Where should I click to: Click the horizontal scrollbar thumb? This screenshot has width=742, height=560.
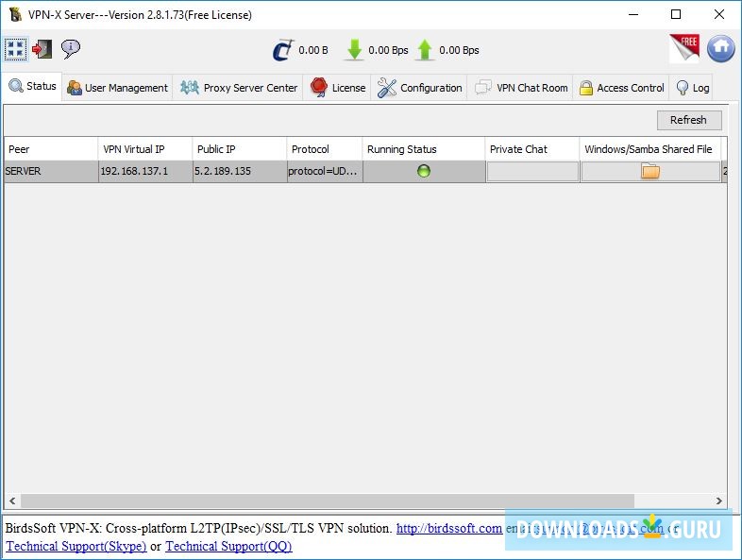coord(328,501)
